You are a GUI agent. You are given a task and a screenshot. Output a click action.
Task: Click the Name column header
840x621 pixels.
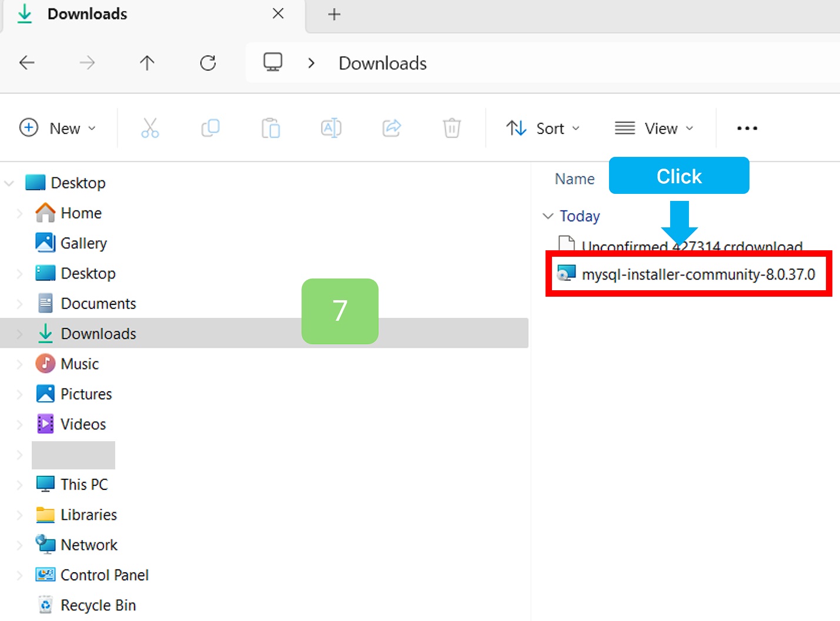click(x=574, y=179)
